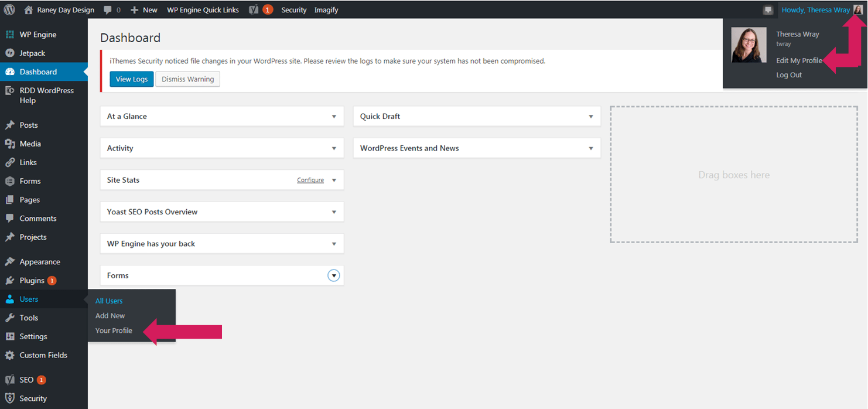The image size is (868, 409).
Task: Click the Raney Day Design site name
Action: tap(66, 10)
